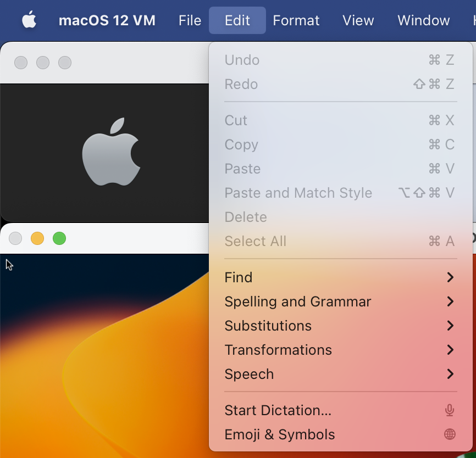Open the View menu
The height and width of the screenshot is (458, 476).
point(358,20)
